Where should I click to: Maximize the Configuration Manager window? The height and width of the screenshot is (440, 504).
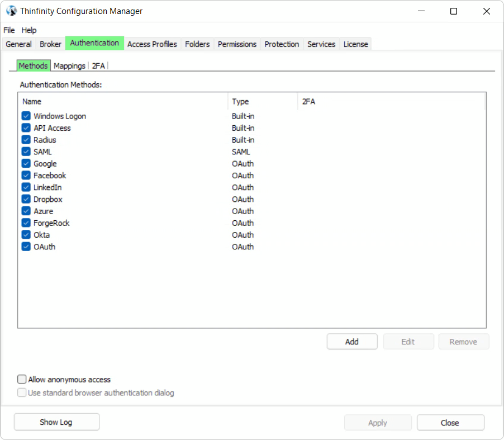click(x=454, y=11)
